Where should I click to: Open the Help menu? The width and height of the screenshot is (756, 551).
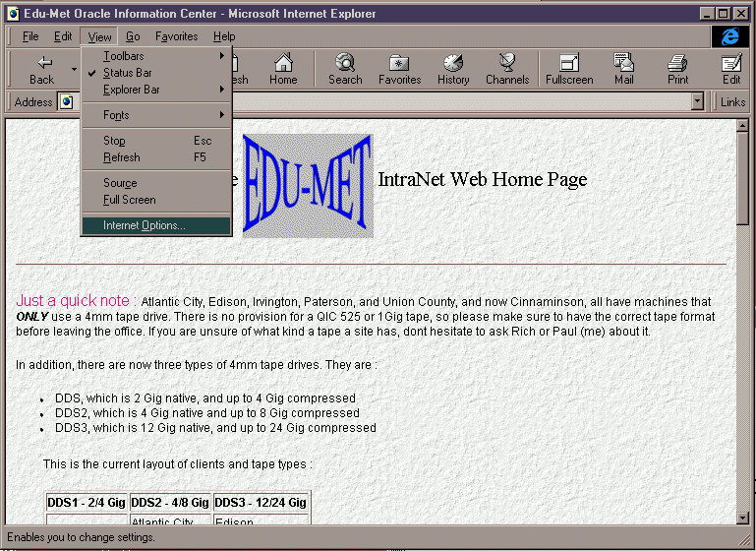[224, 36]
